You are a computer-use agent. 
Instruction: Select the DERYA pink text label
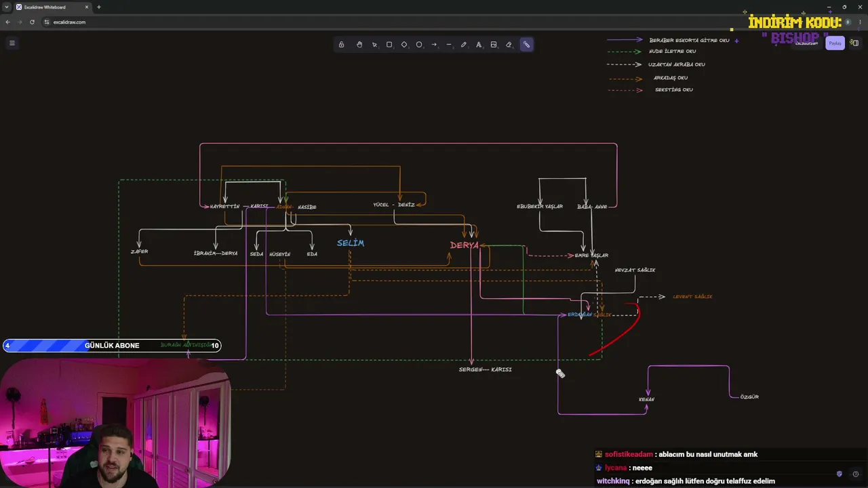point(465,245)
